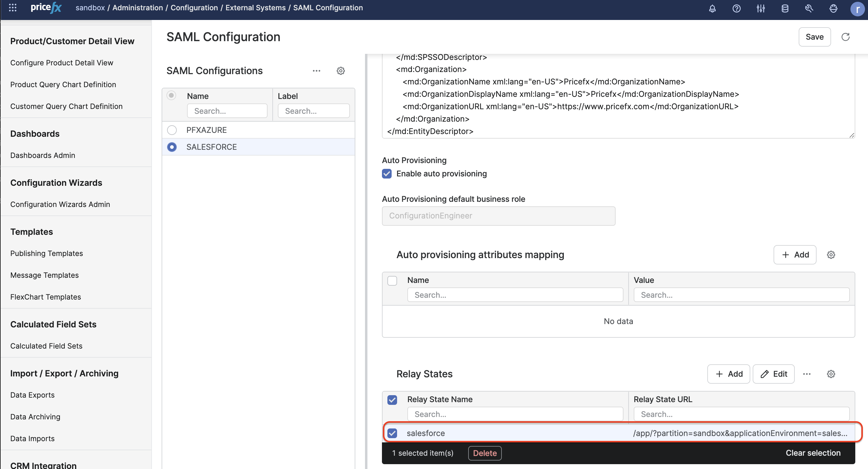Open the sliders settings icon in header
This screenshot has width=868, height=469.
(761, 8)
